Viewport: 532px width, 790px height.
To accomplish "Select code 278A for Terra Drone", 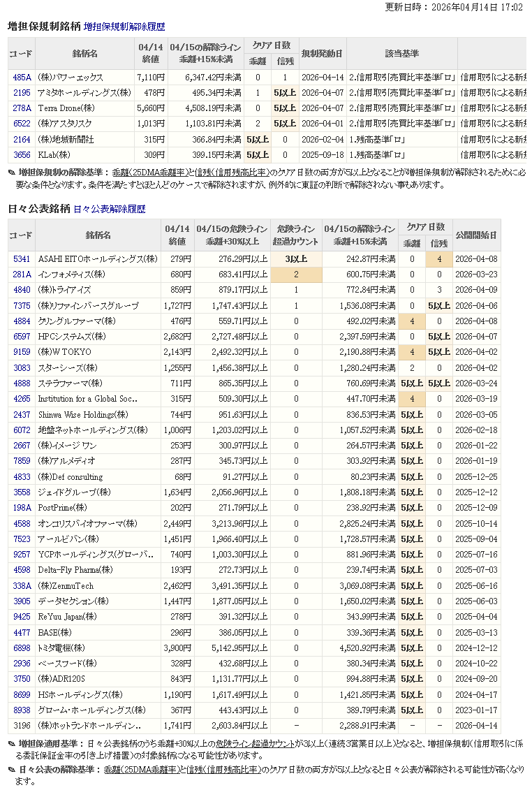I will click(22, 108).
